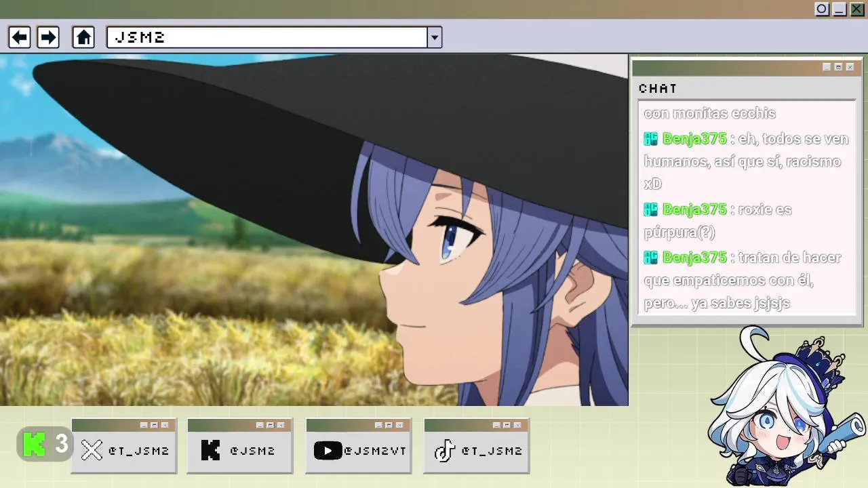Click the viewer count number 3
The height and width of the screenshot is (488, 868).
(x=62, y=445)
